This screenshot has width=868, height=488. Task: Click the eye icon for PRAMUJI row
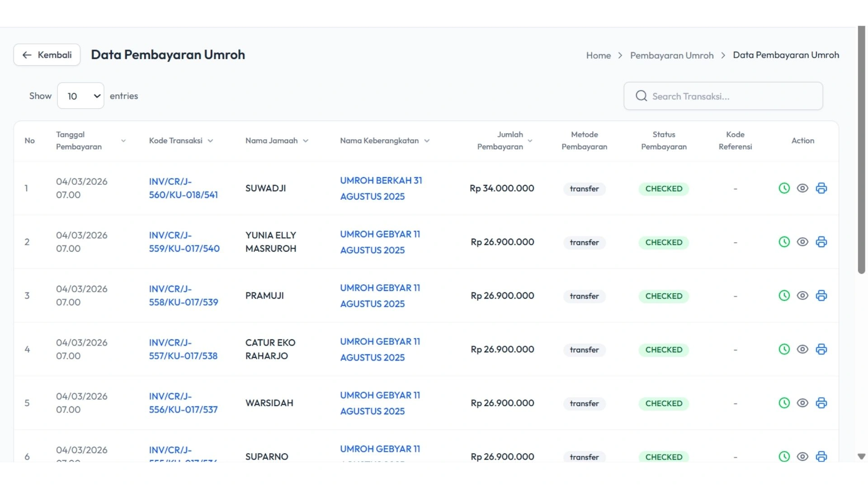coord(802,296)
